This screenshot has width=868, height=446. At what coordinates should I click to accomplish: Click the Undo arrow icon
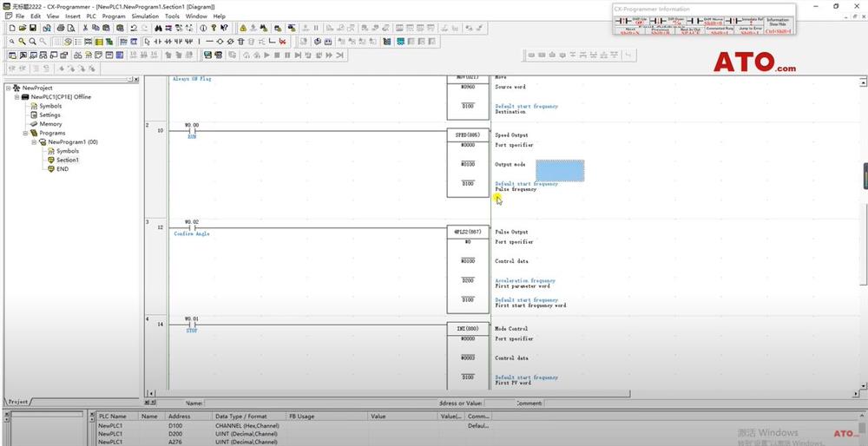coord(133,28)
